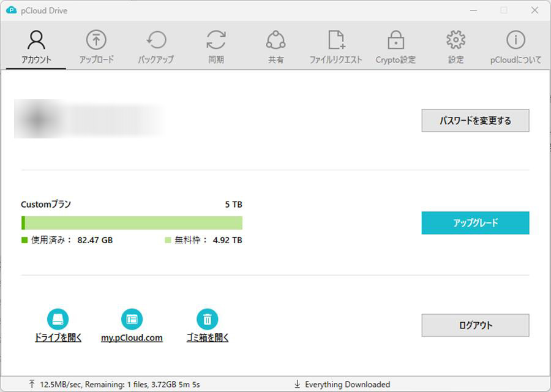This screenshot has width=551, height=392.
Task: Click the web page icon above my.pCloud.com
Action: (132, 319)
